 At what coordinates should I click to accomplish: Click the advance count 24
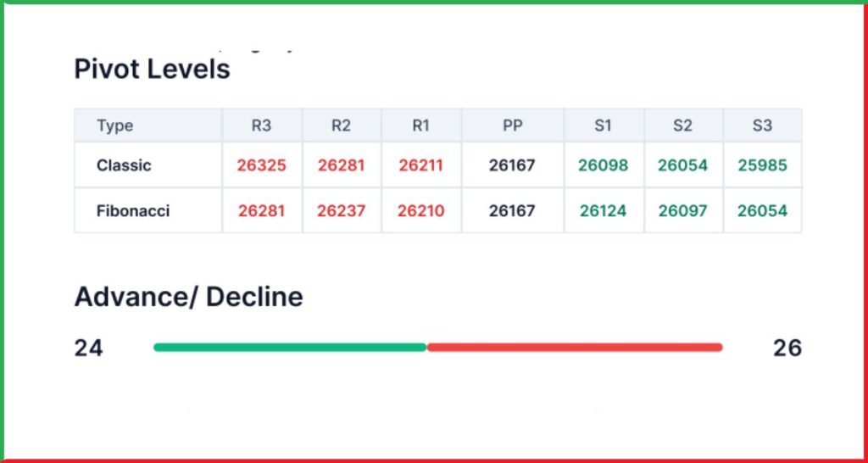tap(88, 348)
